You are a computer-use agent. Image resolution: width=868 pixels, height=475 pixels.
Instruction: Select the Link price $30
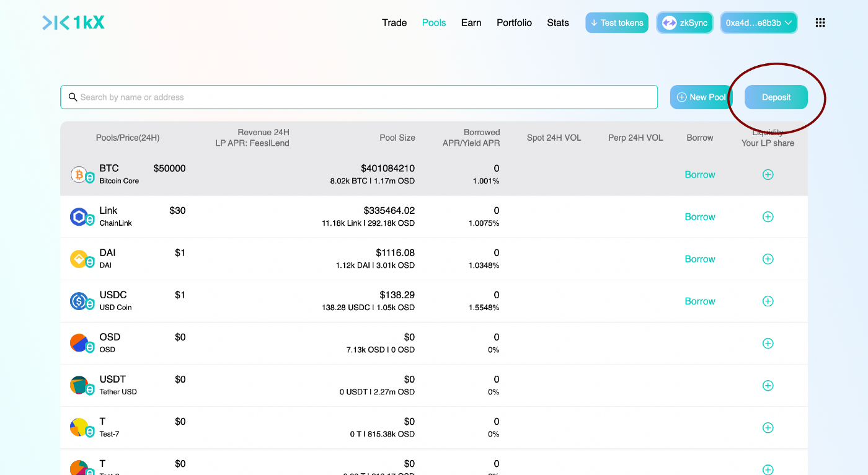pos(177,211)
